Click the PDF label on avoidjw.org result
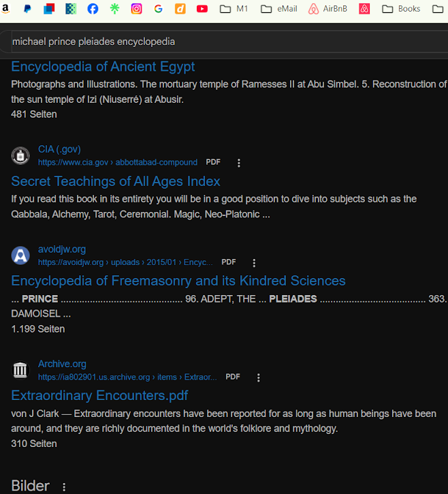 (x=229, y=262)
